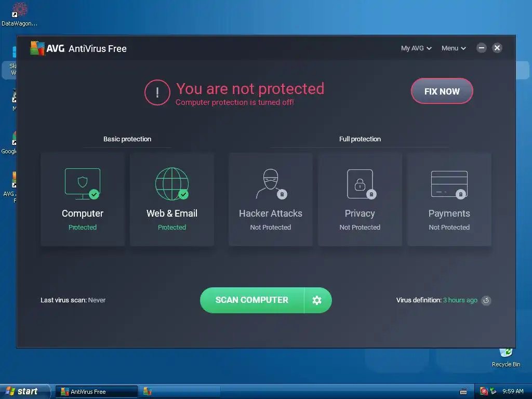Click the FIX NOW button
The image size is (532, 399).
442,91
